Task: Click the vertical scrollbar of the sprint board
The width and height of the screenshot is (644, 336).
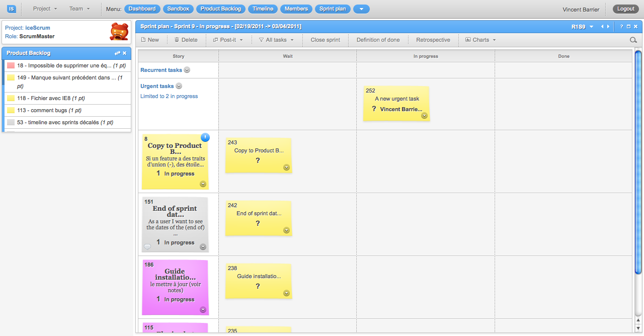Action: pyautogui.click(x=638, y=161)
